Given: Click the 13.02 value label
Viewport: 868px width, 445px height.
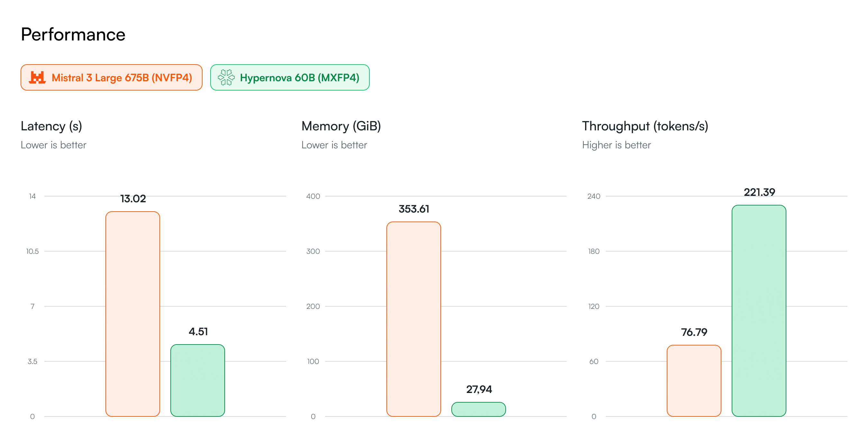Looking at the screenshot, I should point(133,198).
